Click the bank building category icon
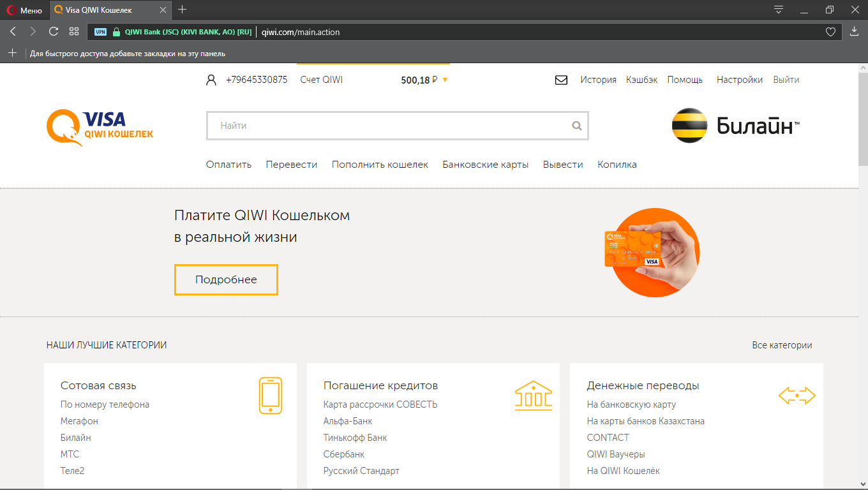The height and width of the screenshot is (490, 868). (x=534, y=396)
